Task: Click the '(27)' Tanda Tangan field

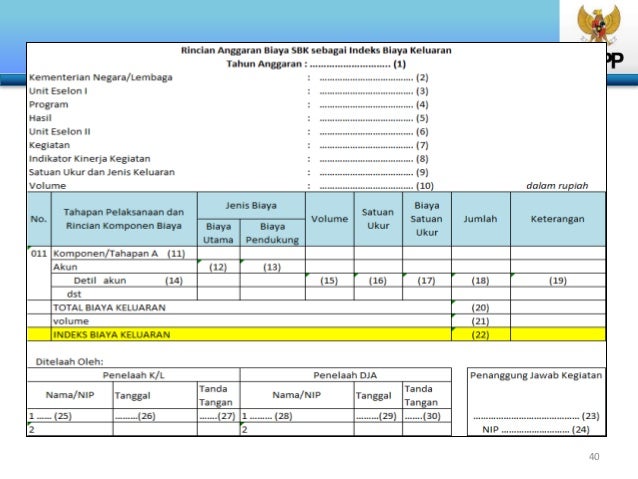Action: [x=218, y=416]
